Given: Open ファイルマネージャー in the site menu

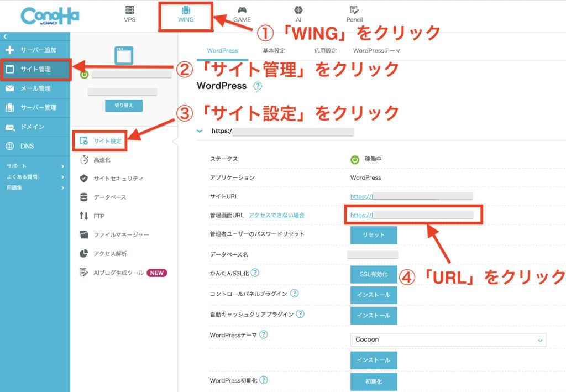Looking at the screenshot, I should pyautogui.click(x=121, y=235).
